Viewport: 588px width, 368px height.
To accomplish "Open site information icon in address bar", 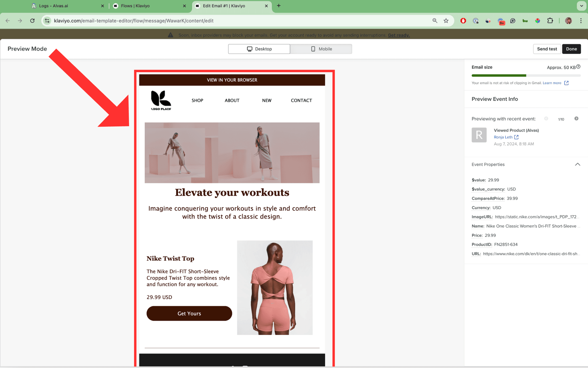I will point(47,21).
